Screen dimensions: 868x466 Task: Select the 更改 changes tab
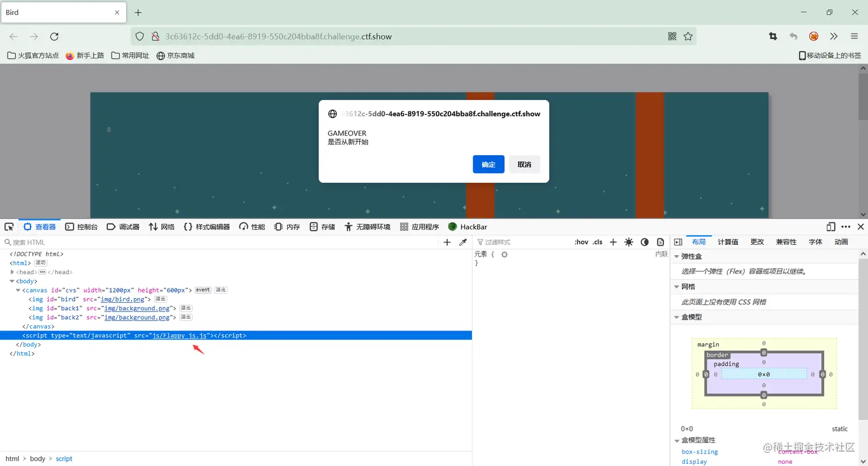[757, 242]
